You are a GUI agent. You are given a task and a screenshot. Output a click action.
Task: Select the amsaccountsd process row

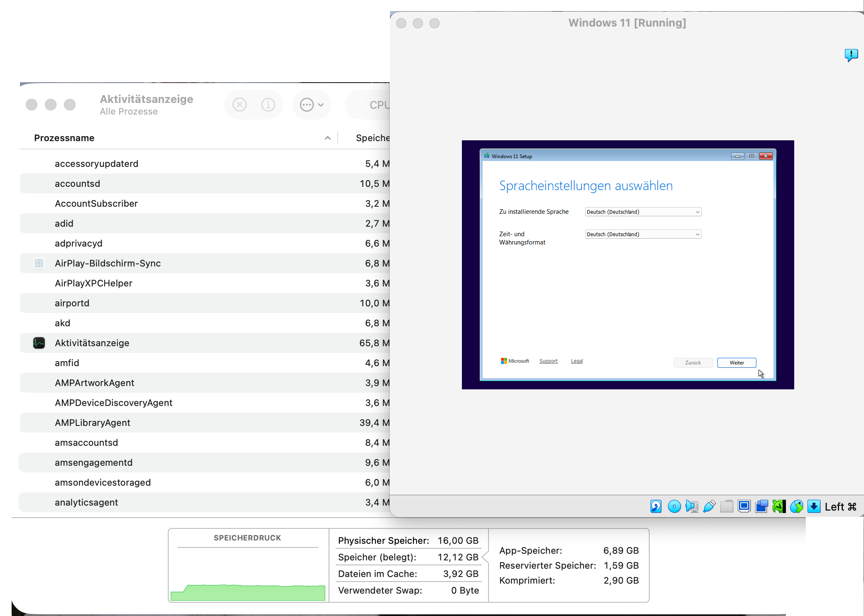point(205,442)
